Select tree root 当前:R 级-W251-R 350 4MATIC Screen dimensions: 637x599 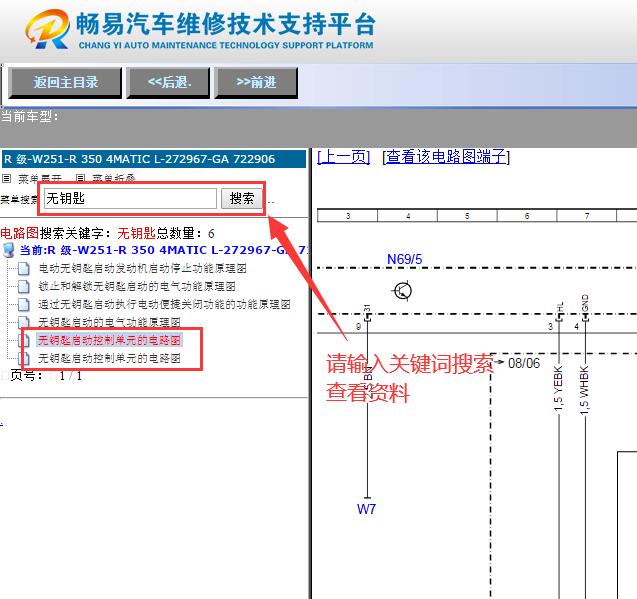pos(162,250)
